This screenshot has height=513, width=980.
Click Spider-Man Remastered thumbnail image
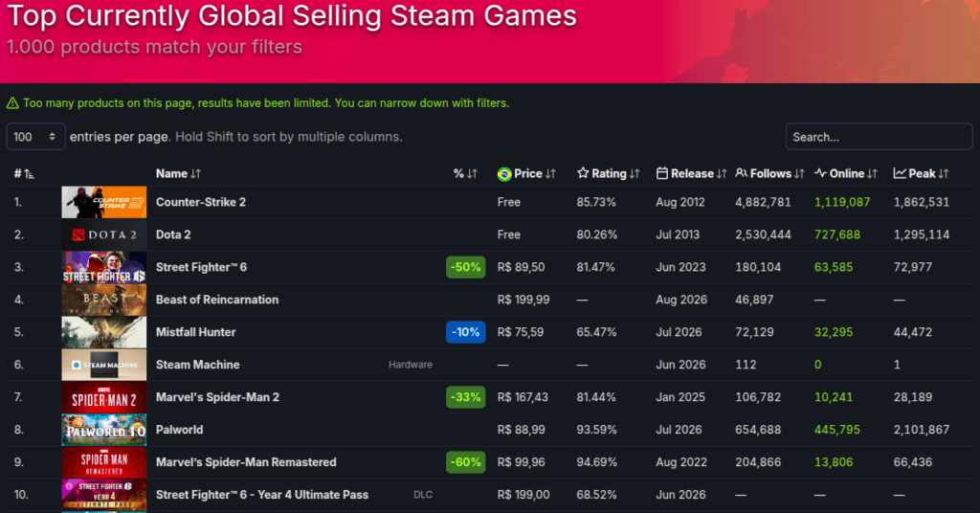point(103,461)
